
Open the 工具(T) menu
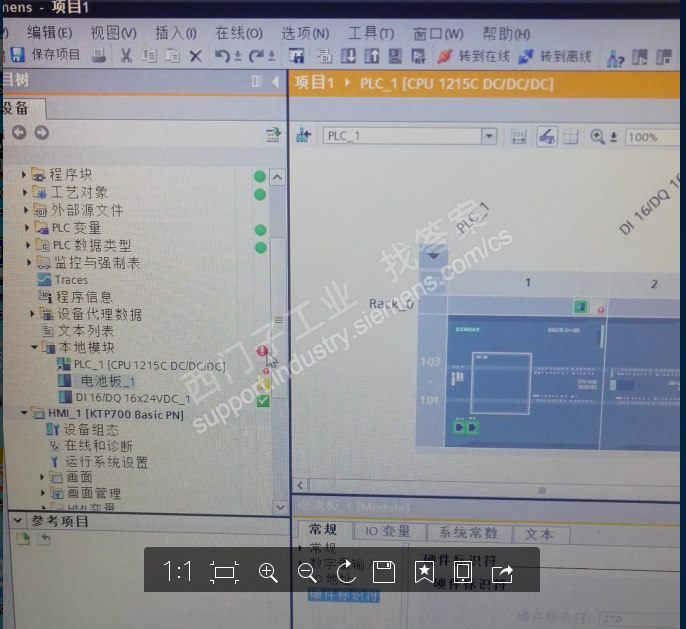pyautogui.click(x=371, y=34)
